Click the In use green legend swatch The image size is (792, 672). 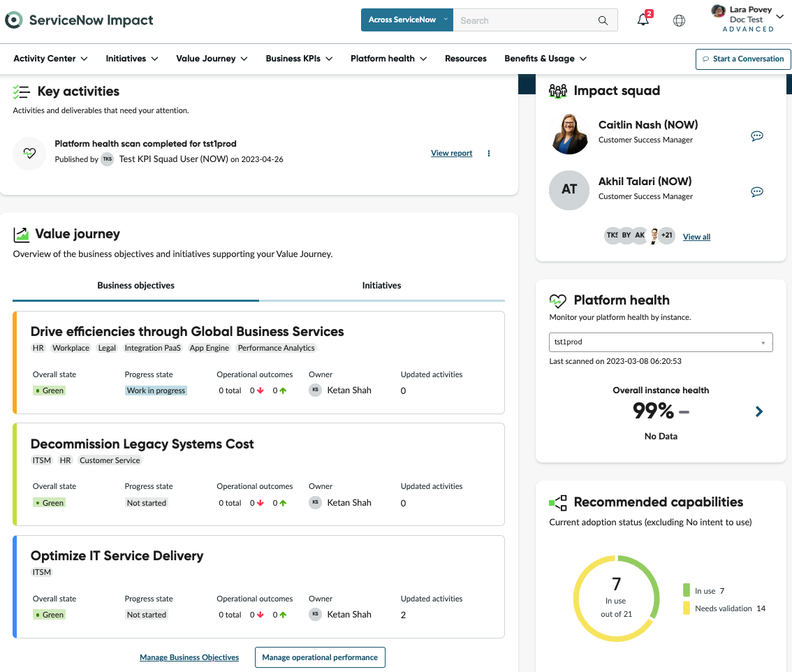pyautogui.click(x=686, y=590)
